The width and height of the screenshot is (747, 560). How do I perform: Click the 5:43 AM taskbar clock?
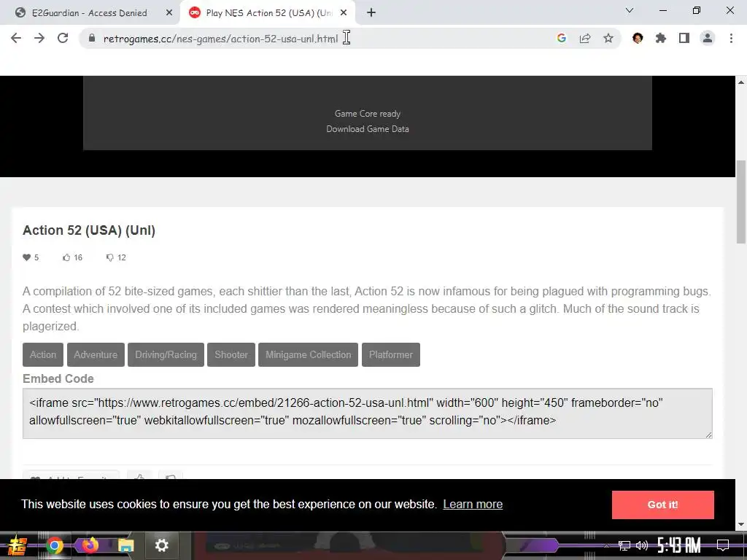click(x=679, y=545)
